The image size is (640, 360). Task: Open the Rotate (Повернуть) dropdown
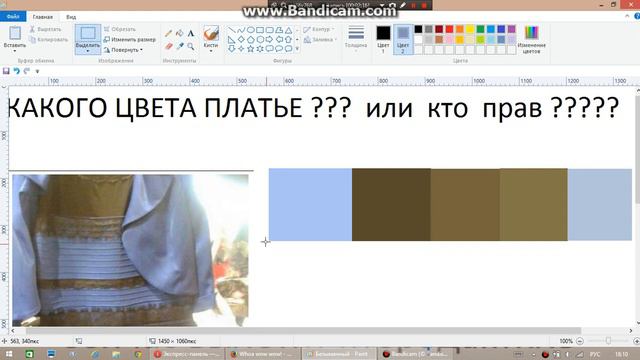pos(123,50)
